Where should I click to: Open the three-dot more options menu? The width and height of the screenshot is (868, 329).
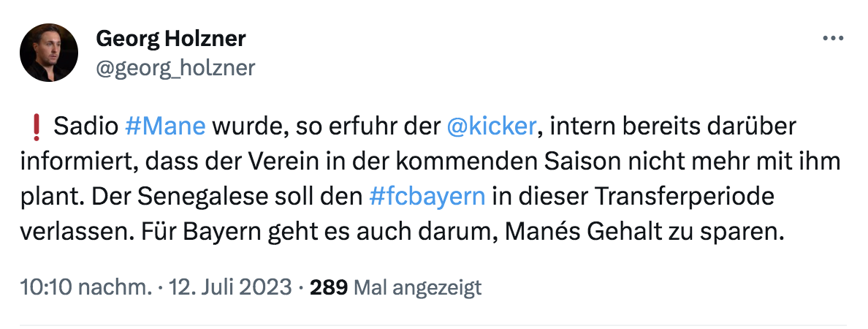coord(833,39)
